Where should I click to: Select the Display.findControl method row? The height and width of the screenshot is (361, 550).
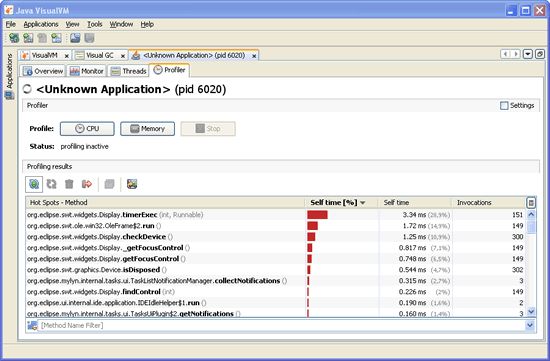pyautogui.click(x=276, y=292)
